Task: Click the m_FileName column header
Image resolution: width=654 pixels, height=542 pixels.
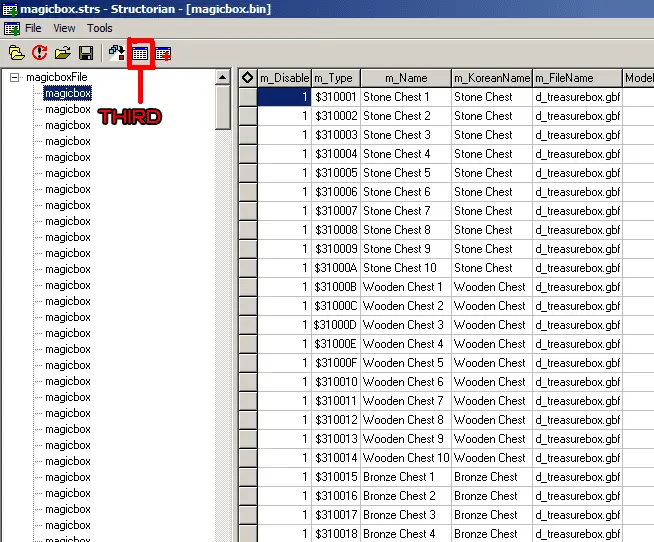Action: coord(577,78)
